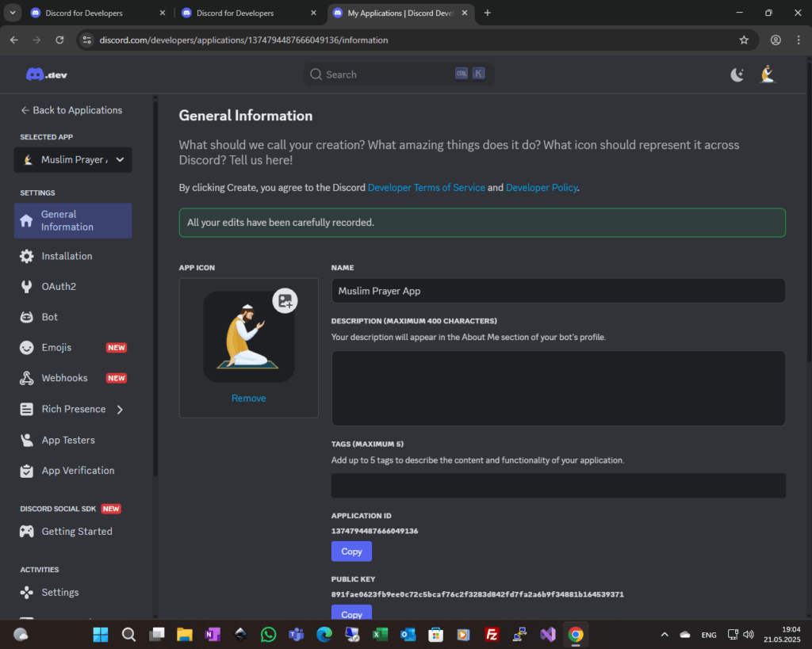Click the Emojis smiley icon
Viewport: 812px width, 649px height.
coord(26,348)
